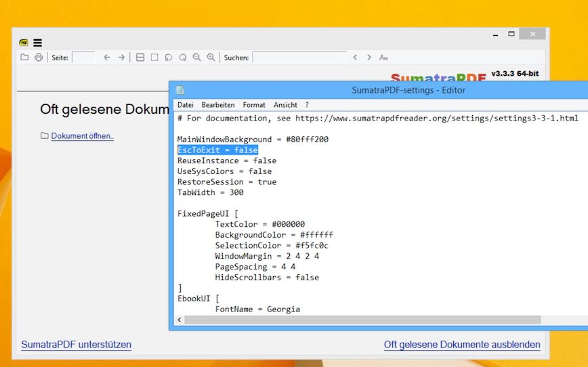Open the SumatraPDF unterstützen link
588x367 pixels.
(76, 345)
